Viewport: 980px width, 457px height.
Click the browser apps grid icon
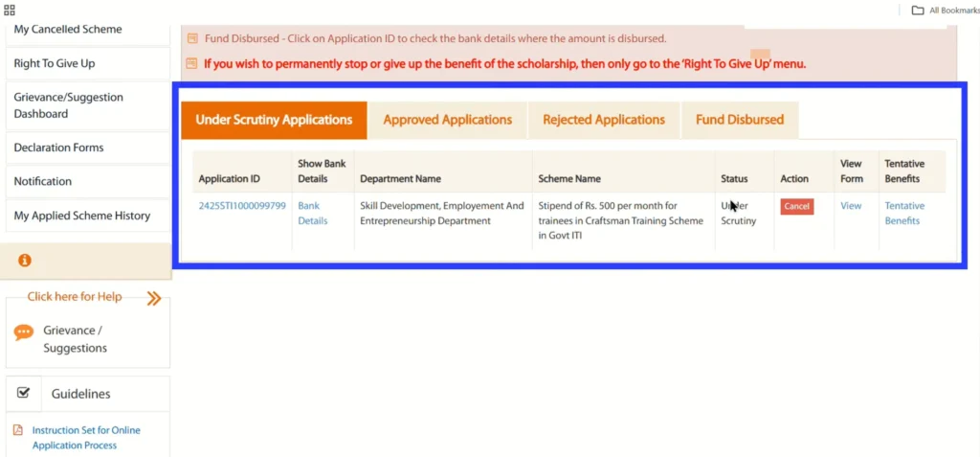pos(10,10)
